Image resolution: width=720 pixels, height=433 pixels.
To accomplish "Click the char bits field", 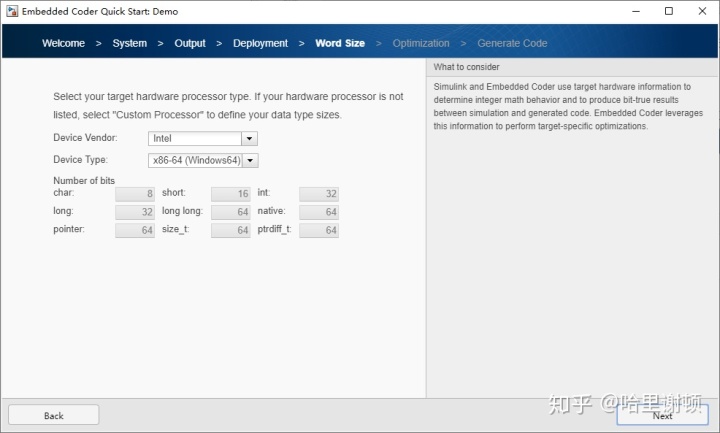I will coord(135,194).
